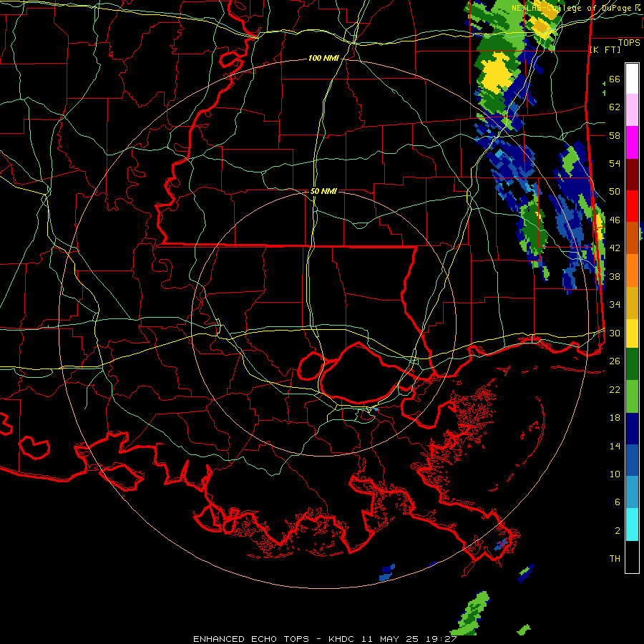The width and height of the screenshot is (644, 644).
Task: Click the medium blue legend swatch
Action: pos(632,460)
